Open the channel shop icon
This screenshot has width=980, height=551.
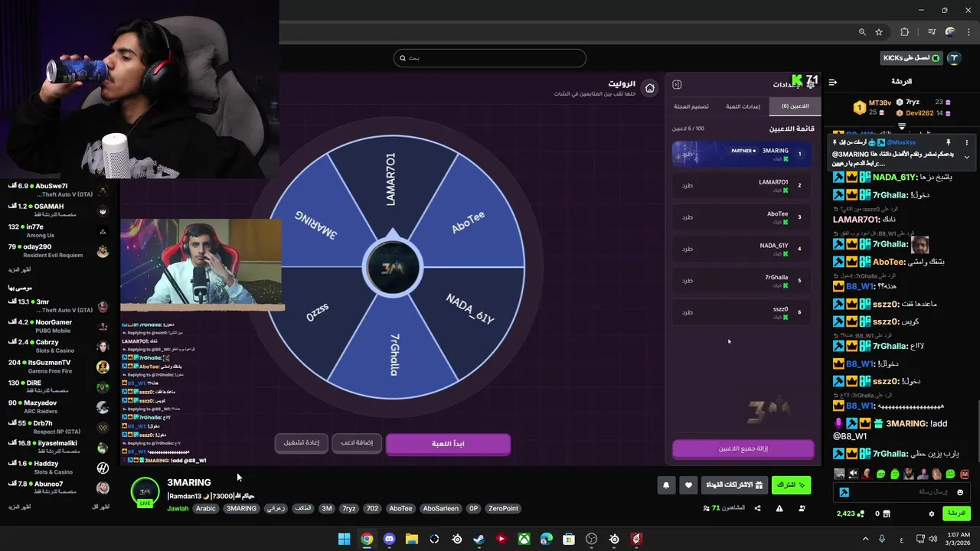pos(887,514)
